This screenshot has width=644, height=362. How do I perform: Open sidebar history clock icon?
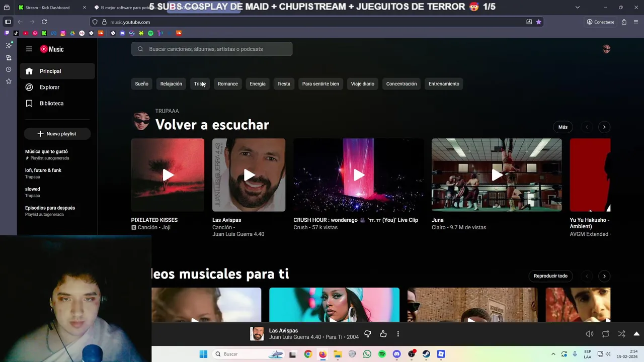[9, 69]
